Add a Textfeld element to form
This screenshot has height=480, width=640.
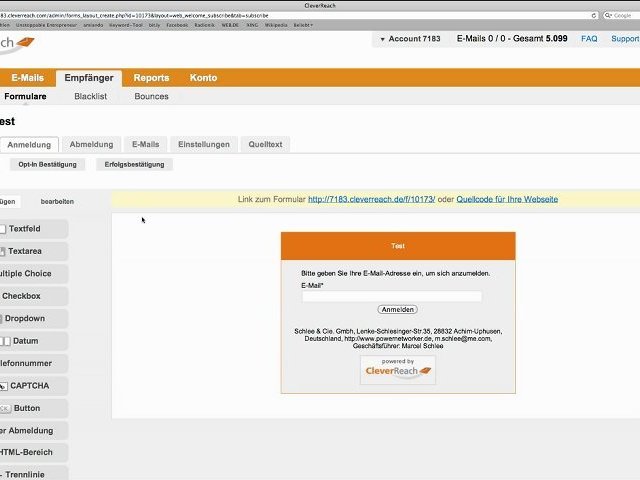coord(33,229)
